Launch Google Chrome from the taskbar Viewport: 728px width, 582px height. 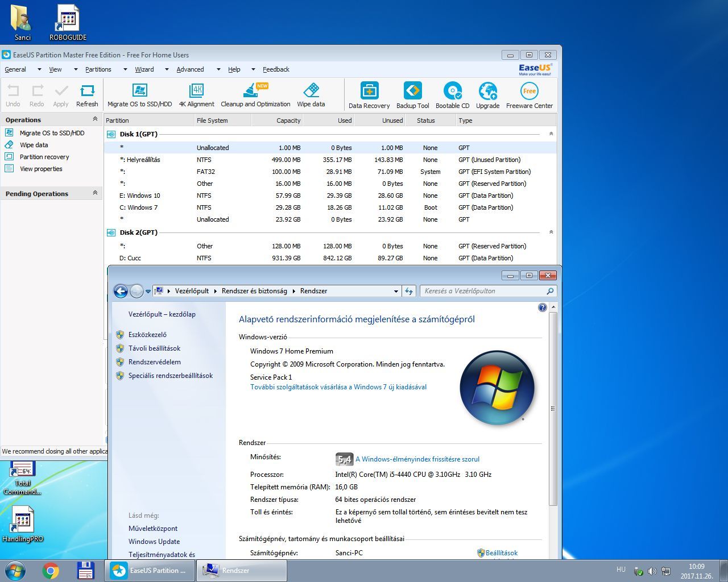click(51, 571)
